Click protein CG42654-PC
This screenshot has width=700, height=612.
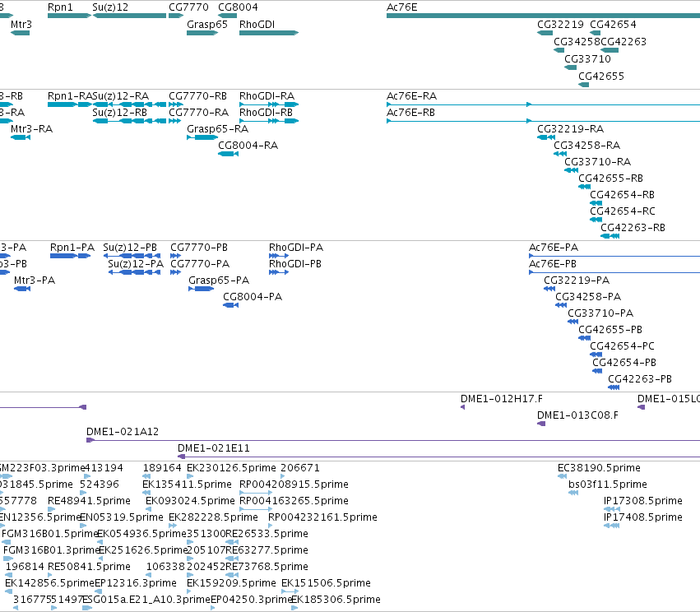tap(623, 346)
